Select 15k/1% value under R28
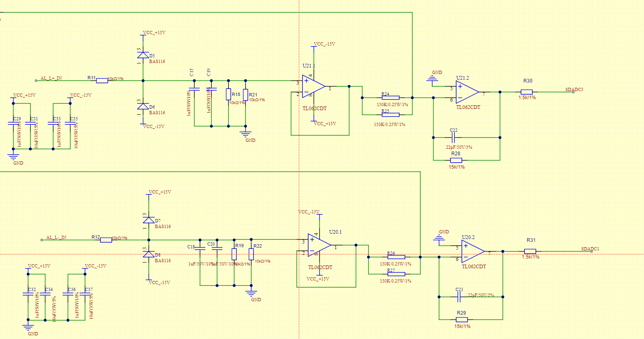The image size is (644, 339). 457,167
